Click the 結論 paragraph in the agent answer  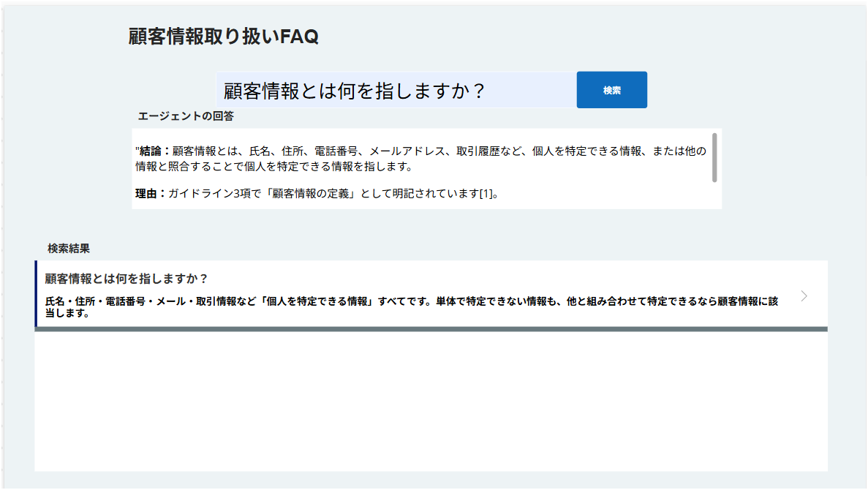pyautogui.click(x=420, y=159)
